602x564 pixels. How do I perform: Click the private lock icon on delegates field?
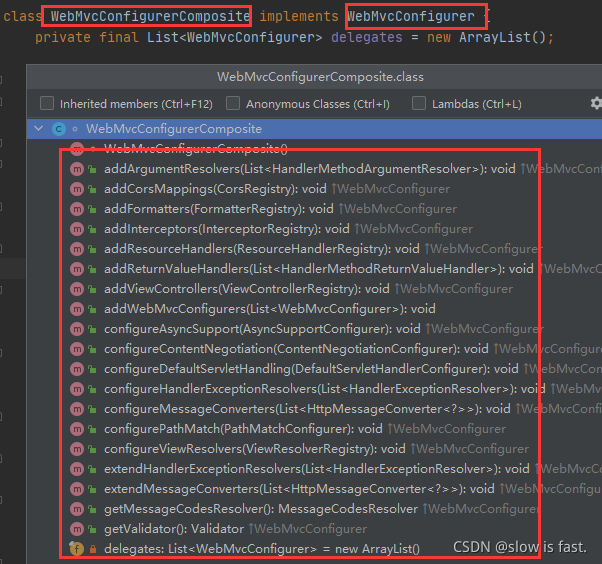[93, 549]
